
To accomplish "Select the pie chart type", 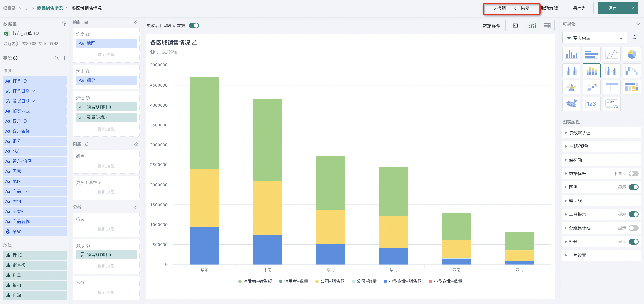I will (x=632, y=54).
